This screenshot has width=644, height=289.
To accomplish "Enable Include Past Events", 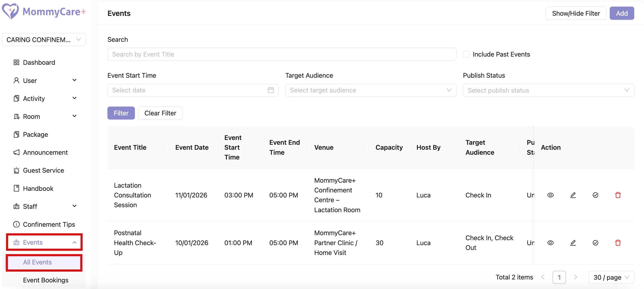I will [466, 54].
